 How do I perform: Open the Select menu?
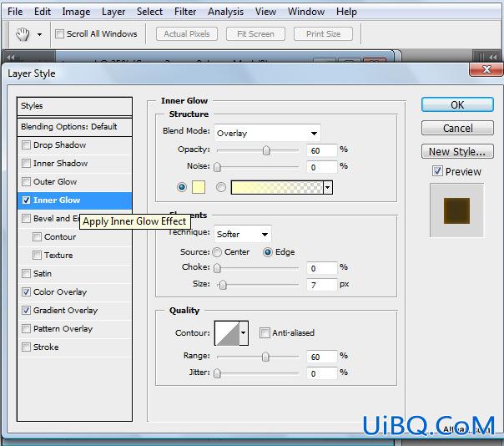[x=149, y=12]
